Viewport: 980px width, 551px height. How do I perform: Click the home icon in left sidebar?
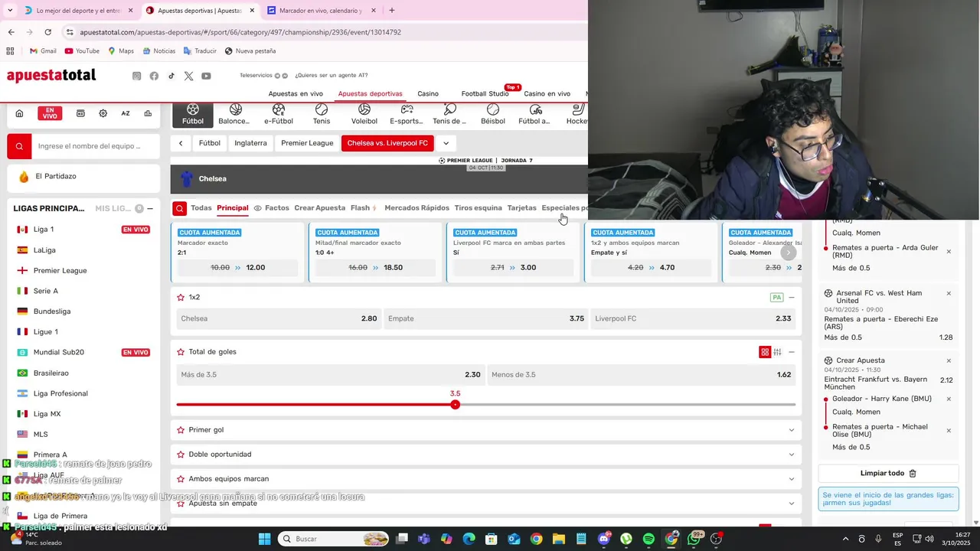(x=19, y=113)
